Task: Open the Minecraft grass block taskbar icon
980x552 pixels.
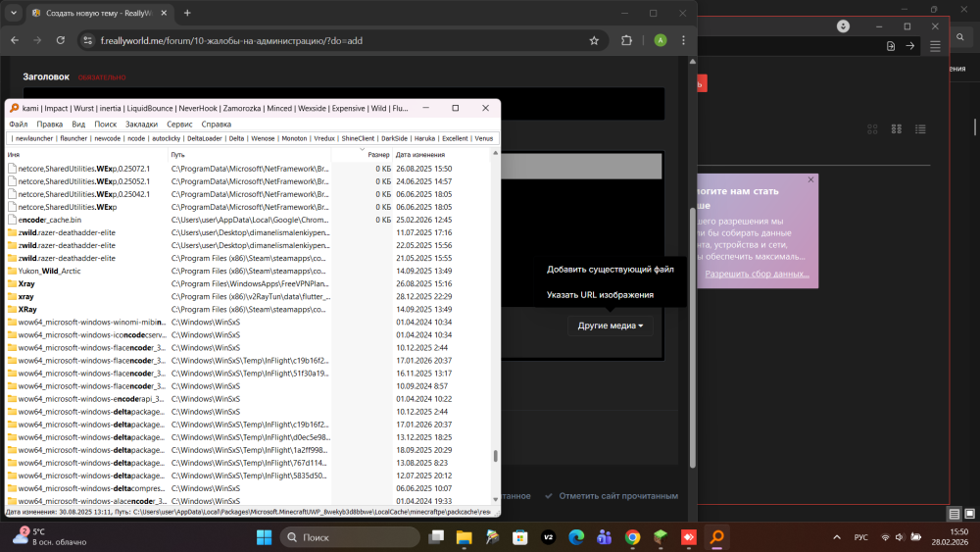Action: pyautogui.click(x=661, y=537)
